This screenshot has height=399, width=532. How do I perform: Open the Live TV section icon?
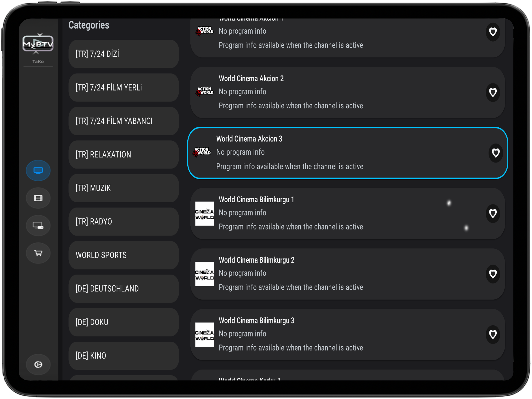click(38, 171)
